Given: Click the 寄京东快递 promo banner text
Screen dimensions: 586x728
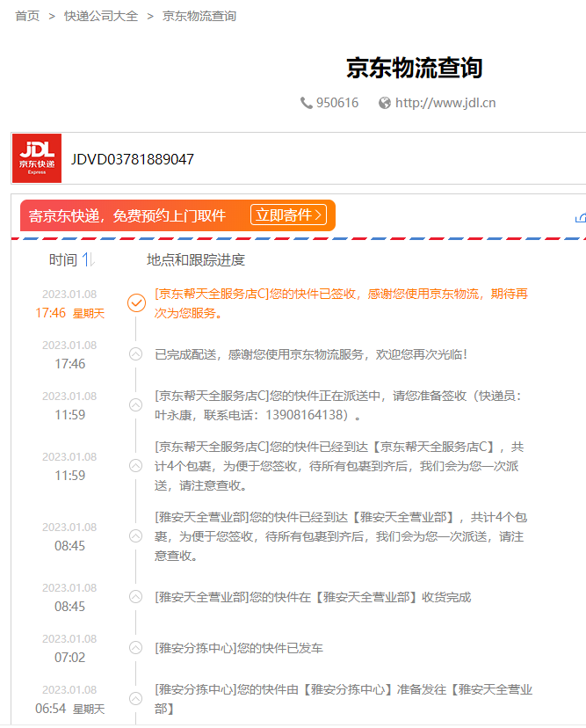Looking at the screenshot, I should (127, 215).
